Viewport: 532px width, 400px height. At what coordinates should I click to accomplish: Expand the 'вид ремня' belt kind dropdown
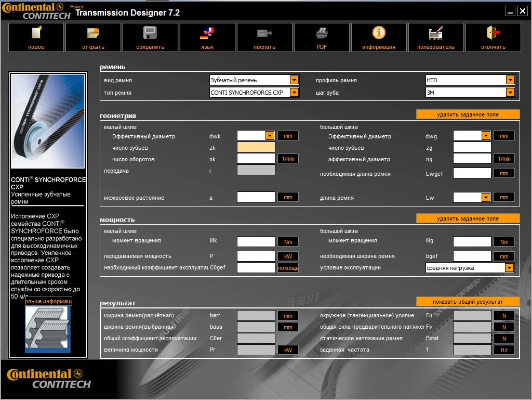[294, 80]
